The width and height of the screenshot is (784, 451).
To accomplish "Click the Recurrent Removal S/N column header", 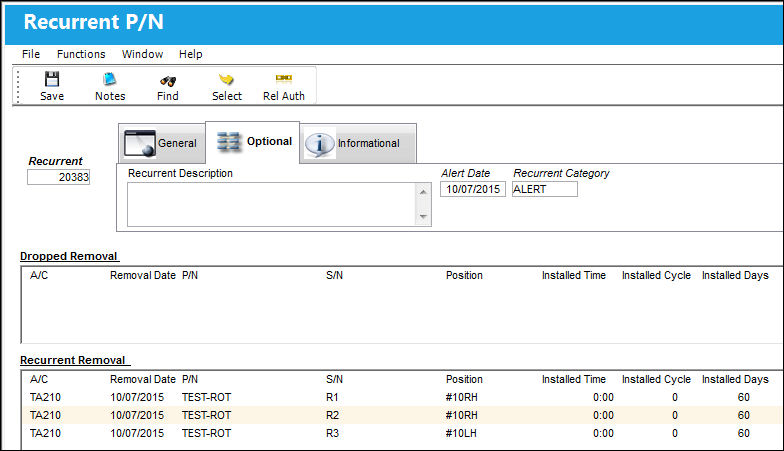I will [x=334, y=380].
